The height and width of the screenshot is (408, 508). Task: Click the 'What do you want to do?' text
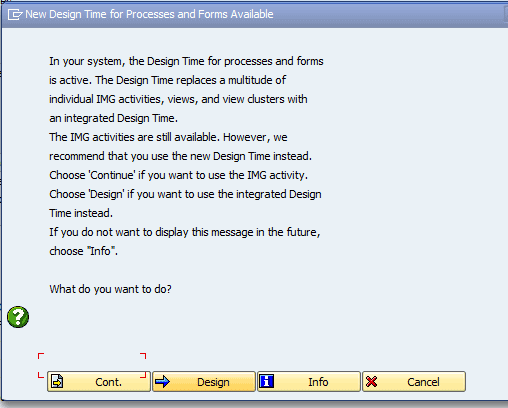tap(110, 289)
